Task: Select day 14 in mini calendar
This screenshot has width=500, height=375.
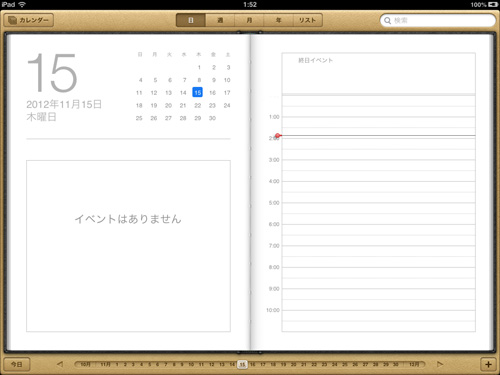Action: click(x=183, y=93)
